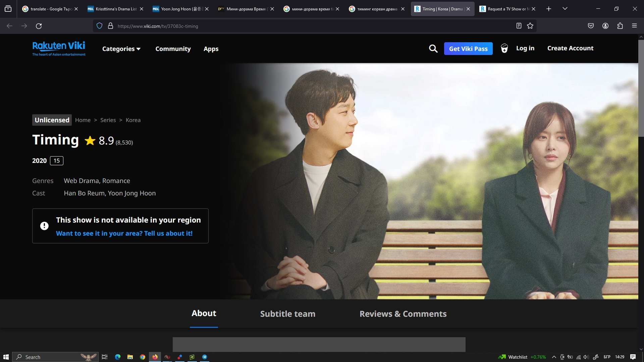Open Firefox tracking protection shield icon
The image size is (644, 362).
[x=99, y=26]
